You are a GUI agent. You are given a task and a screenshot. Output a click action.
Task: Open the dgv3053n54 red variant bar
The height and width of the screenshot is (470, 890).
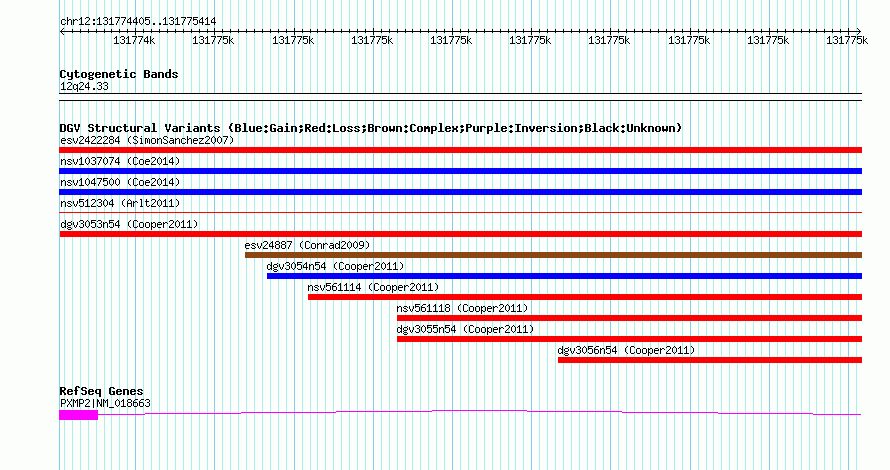pos(460,234)
